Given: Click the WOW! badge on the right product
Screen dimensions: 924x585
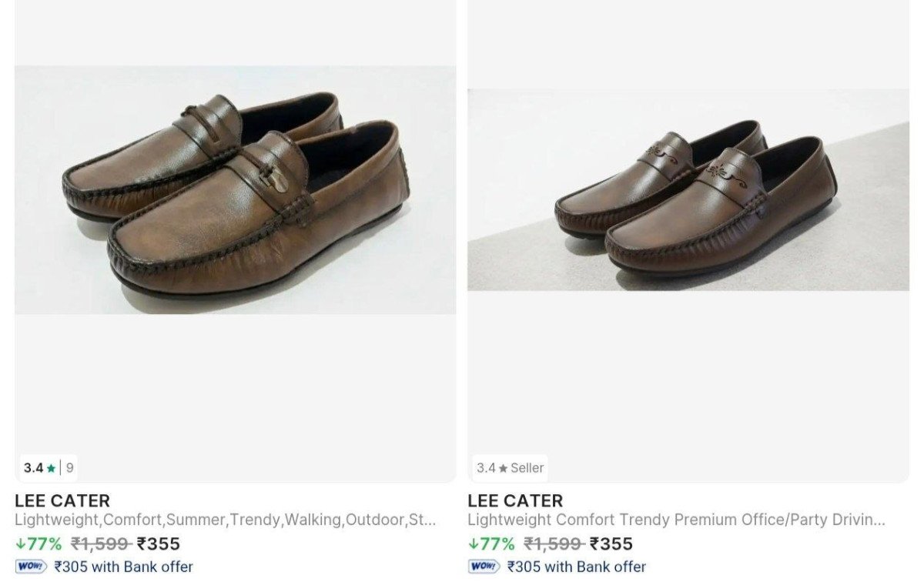Looking at the screenshot, I should pyautogui.click(x=485, y=567).
